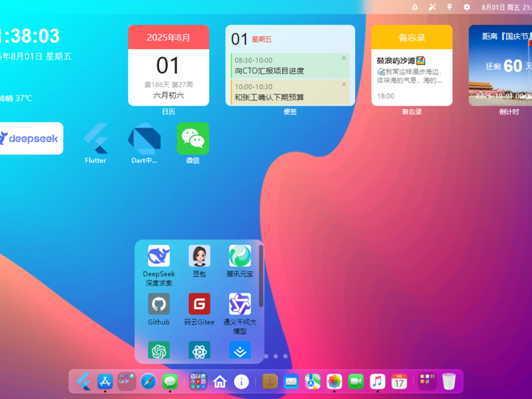The width and height of the screenshot is (532, 399).
Task: Open the 2025年8月 calendar widget header
Action: coord(169,37)
